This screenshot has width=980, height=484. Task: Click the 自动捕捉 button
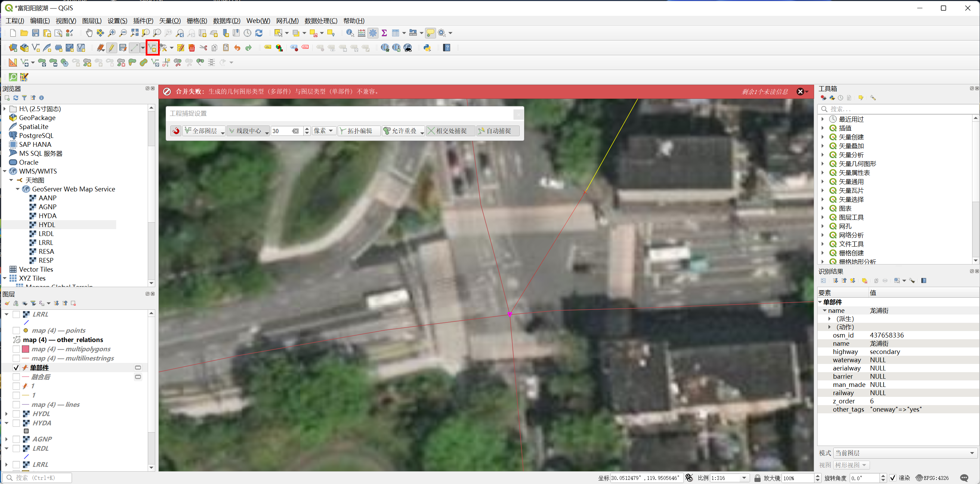point(498,131)
